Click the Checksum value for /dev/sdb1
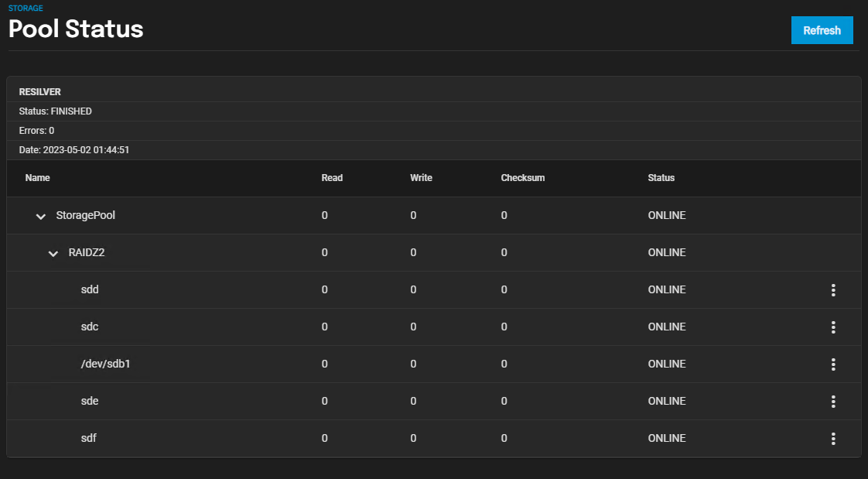This screenshot has width=868, height=479. [504, 363]
